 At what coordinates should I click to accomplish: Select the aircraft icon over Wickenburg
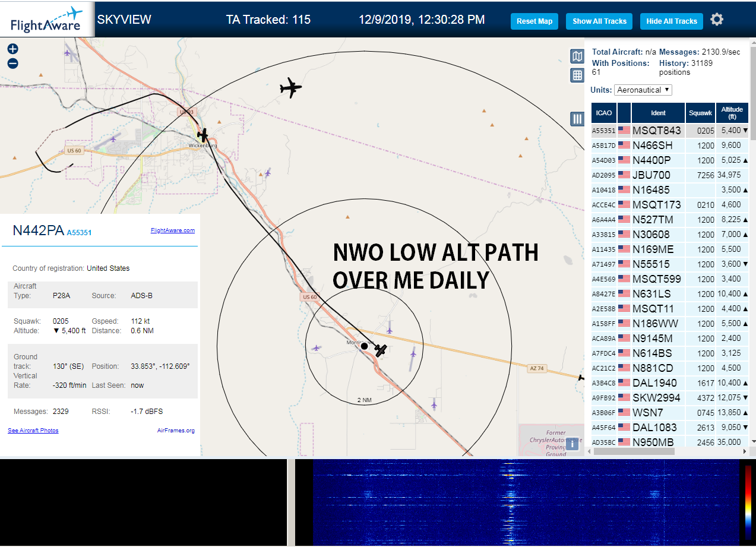(203, 135)
